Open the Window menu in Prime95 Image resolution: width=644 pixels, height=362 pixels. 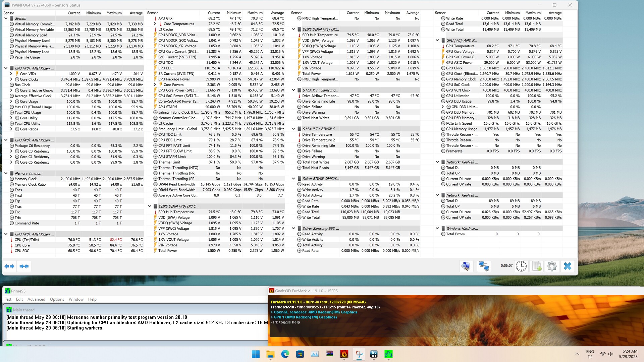click(x=76, y=299)
